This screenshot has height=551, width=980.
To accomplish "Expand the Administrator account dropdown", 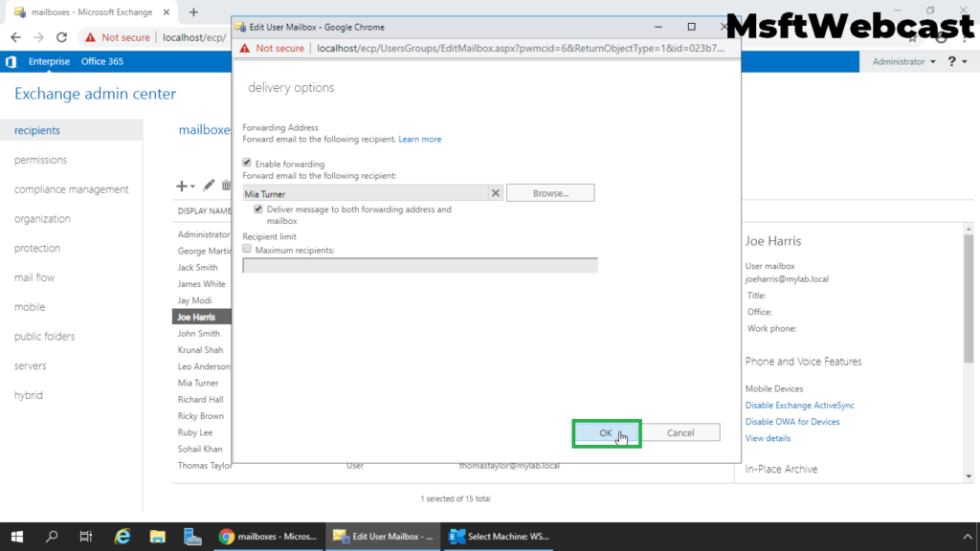I will click(x=903, y=62).
